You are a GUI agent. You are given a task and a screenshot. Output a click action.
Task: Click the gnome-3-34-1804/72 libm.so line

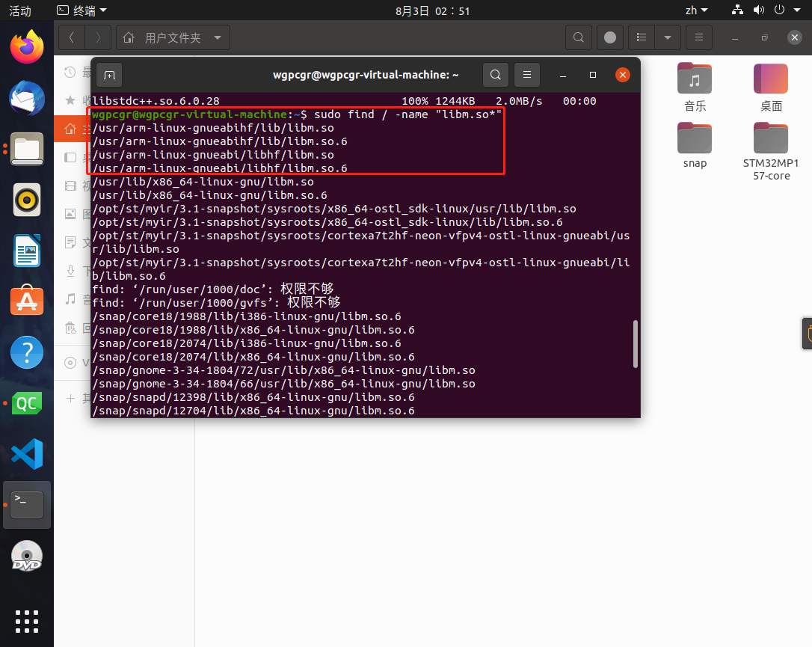(284, 370)
